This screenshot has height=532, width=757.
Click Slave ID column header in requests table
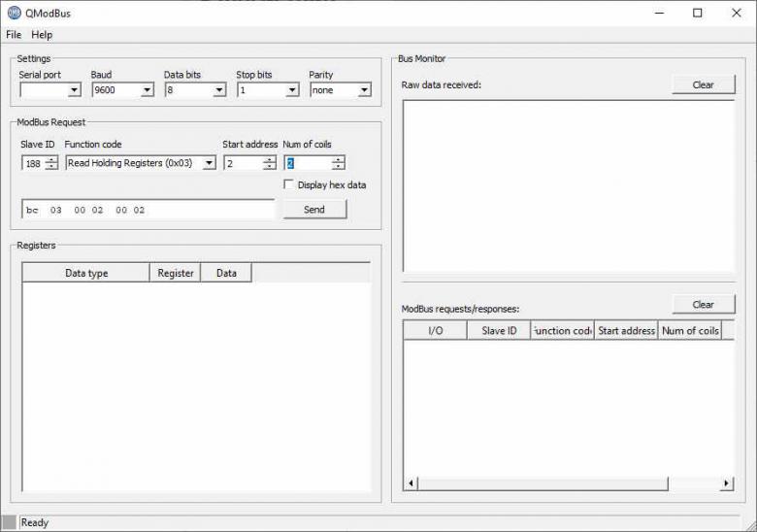tap(499, 331)
